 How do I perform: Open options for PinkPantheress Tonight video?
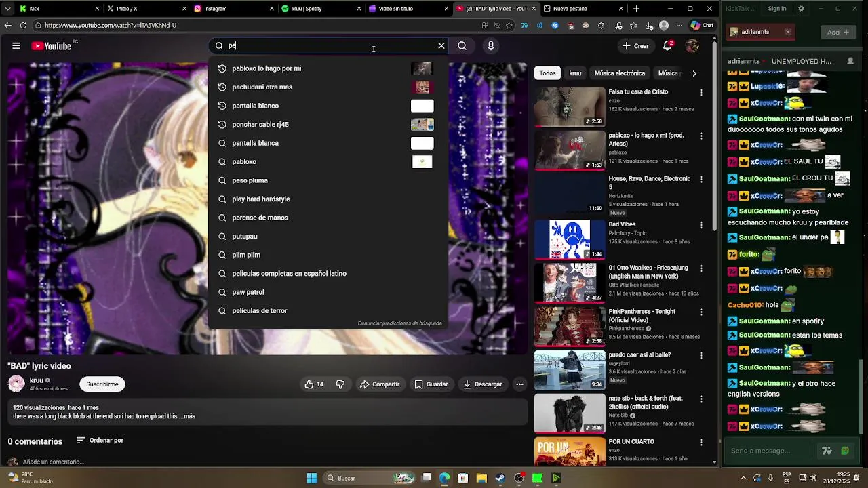tap(701, 312)
